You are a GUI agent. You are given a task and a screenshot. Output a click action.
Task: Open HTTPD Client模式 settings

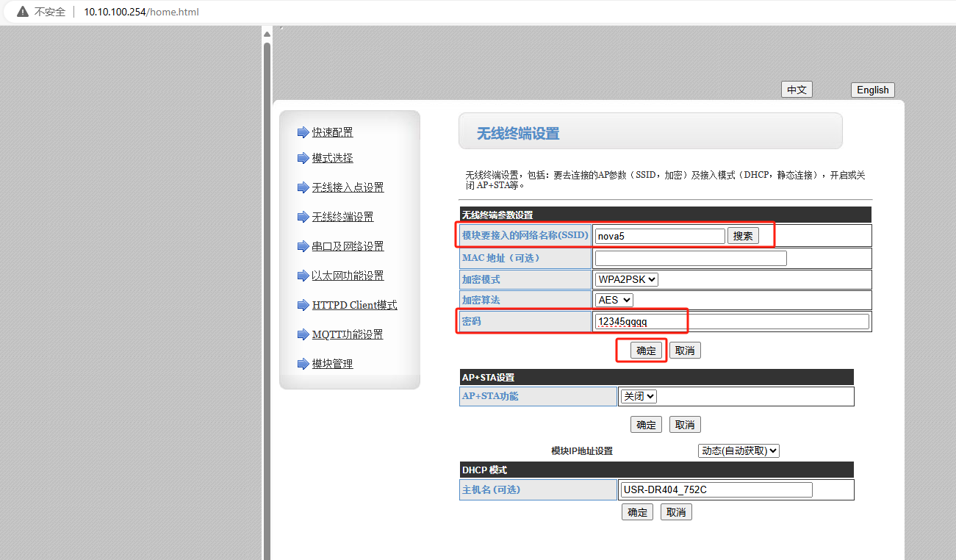pos(354,305)
